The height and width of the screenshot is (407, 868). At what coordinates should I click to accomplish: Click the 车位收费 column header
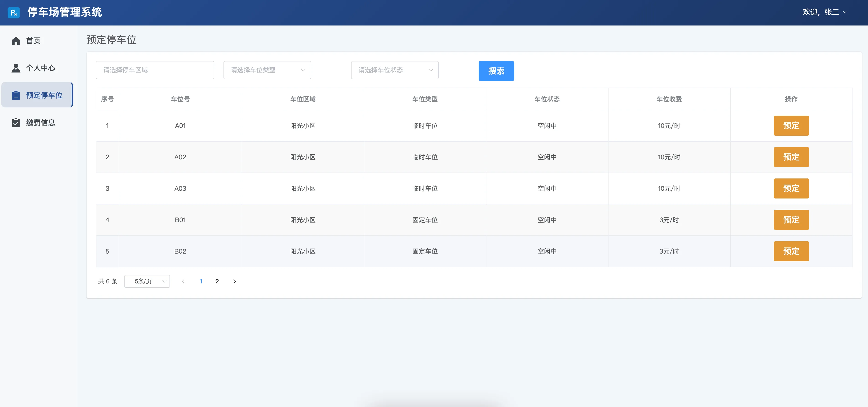[x=669, y=99]
